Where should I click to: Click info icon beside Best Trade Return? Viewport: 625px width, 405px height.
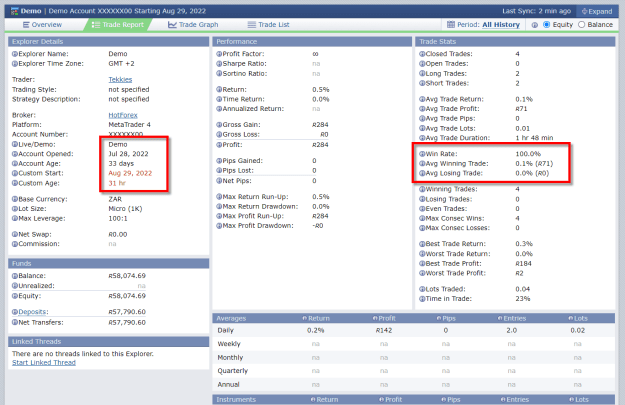422,244
